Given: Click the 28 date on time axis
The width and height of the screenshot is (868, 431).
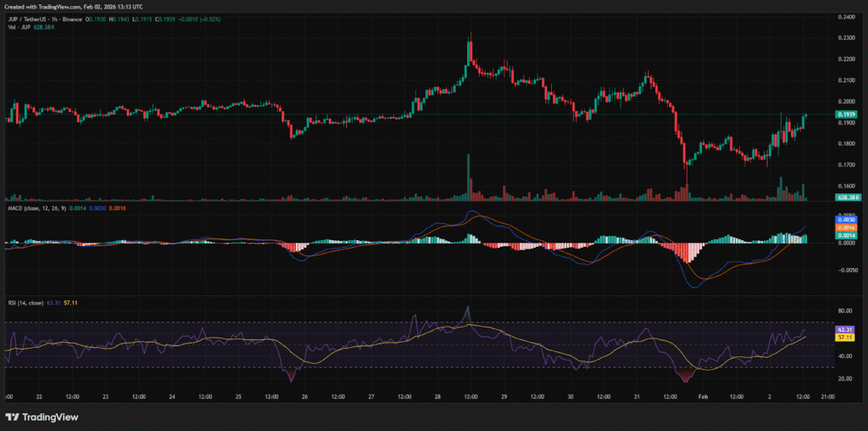Looking at the screenshot, I should (437, 396).
